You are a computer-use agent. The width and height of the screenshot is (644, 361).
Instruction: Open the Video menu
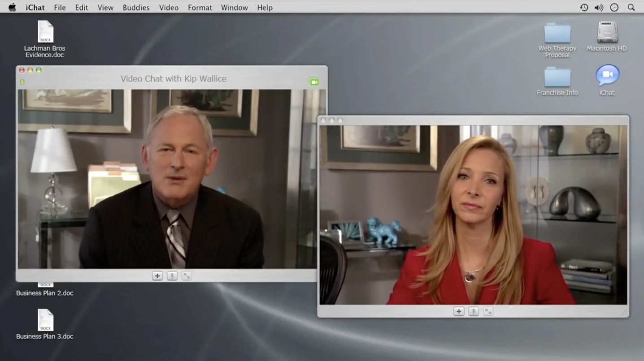point(169,8)
